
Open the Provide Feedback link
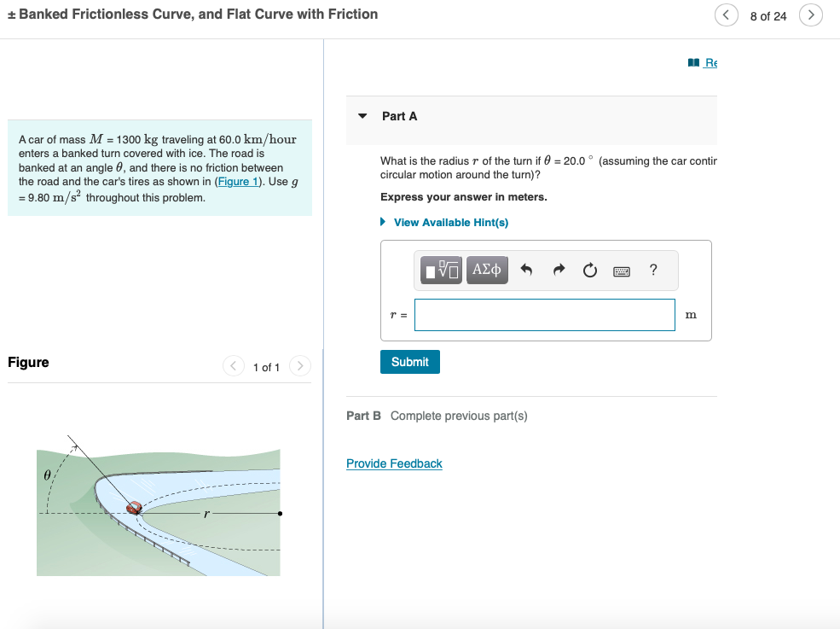(x=394, y=463)
